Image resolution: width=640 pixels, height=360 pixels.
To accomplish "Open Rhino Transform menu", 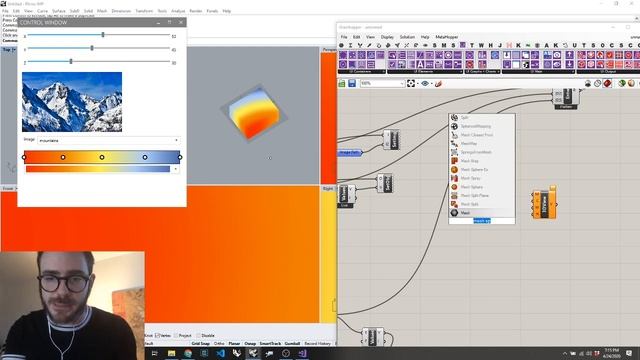I will tap(144, 11).
